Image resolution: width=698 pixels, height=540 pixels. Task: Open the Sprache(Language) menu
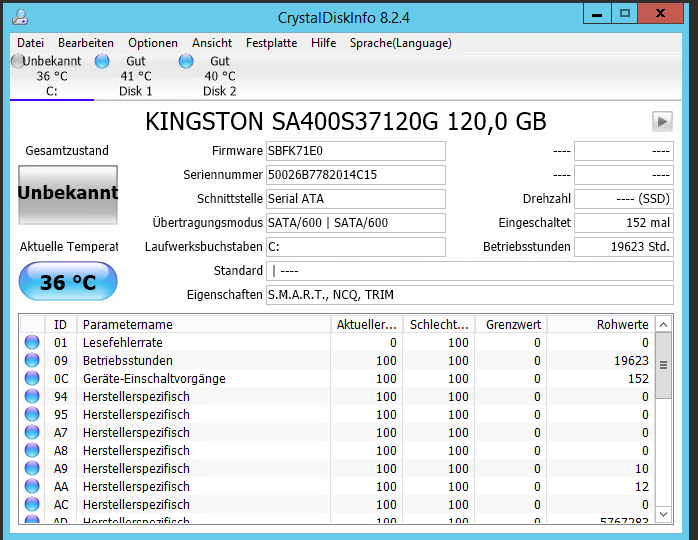[401, 43]
